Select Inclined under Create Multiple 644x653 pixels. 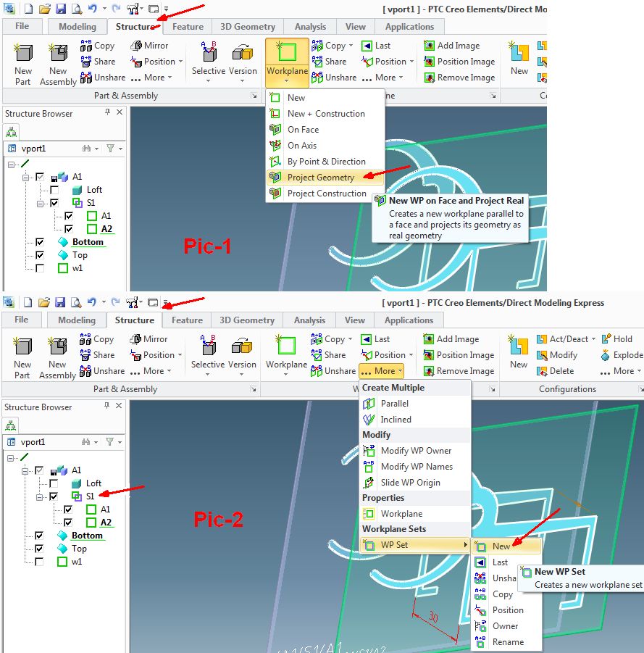[415, 420]
